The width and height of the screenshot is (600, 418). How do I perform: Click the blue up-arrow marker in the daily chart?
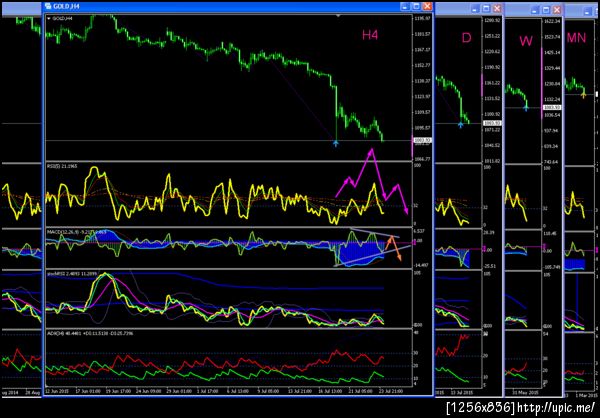pos(460,125)
